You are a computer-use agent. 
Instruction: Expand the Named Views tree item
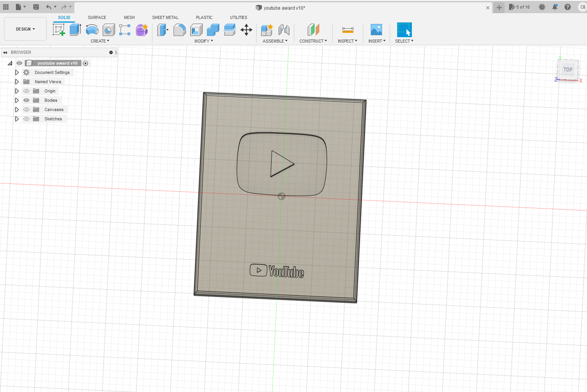click(x=17, y=81)
